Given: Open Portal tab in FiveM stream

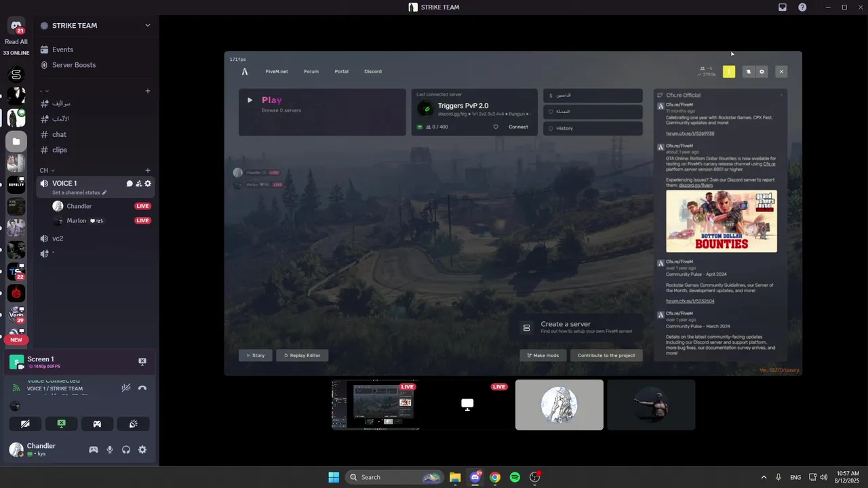Looking at the screenshot, I should (342, 71).
